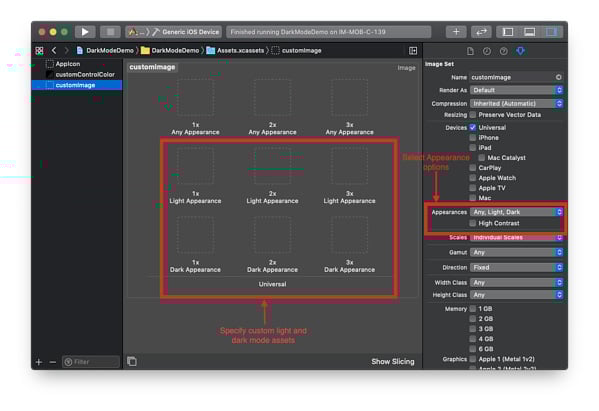Open the Library with the plus toolbar icon
The image size is (599, 411).
pos(456,32)
